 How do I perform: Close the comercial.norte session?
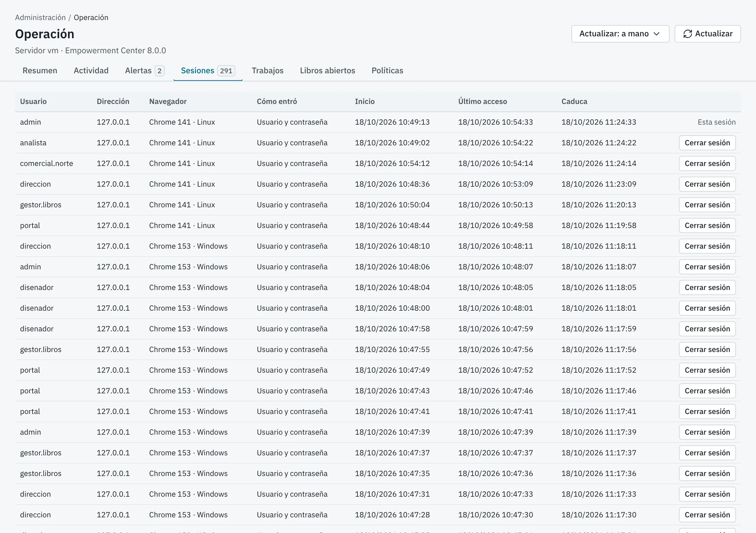click(707, 163)
